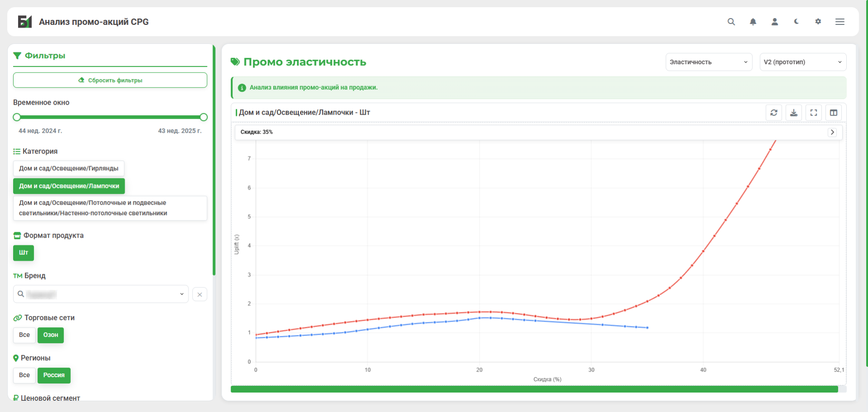Select the Озон trade network filter
868x412 pixels.
pyautogui.click(x=51, y=335)
